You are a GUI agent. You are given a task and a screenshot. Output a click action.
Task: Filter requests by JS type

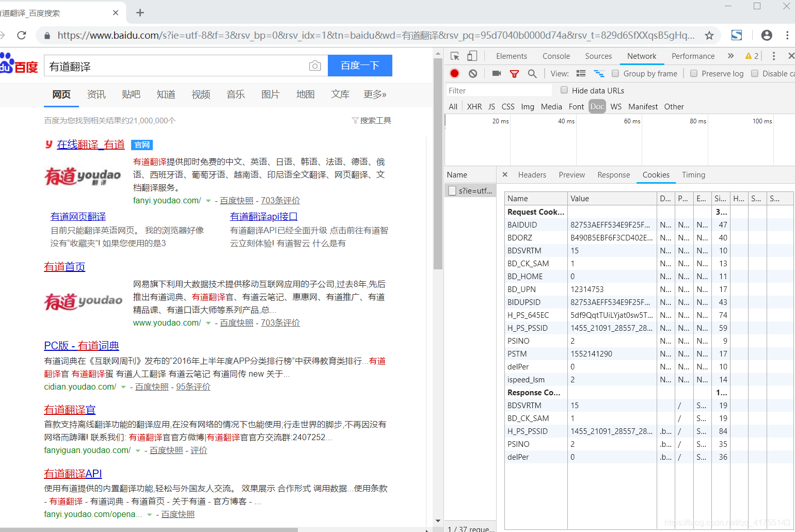(491, 106)
